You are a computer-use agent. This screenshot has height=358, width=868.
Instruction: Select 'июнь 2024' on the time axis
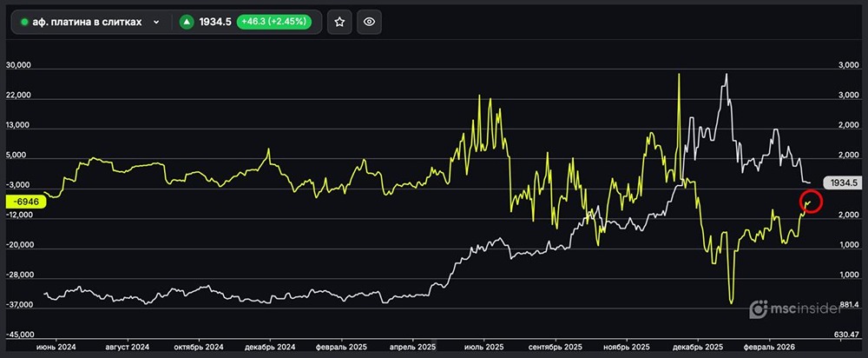click(54, 345)
